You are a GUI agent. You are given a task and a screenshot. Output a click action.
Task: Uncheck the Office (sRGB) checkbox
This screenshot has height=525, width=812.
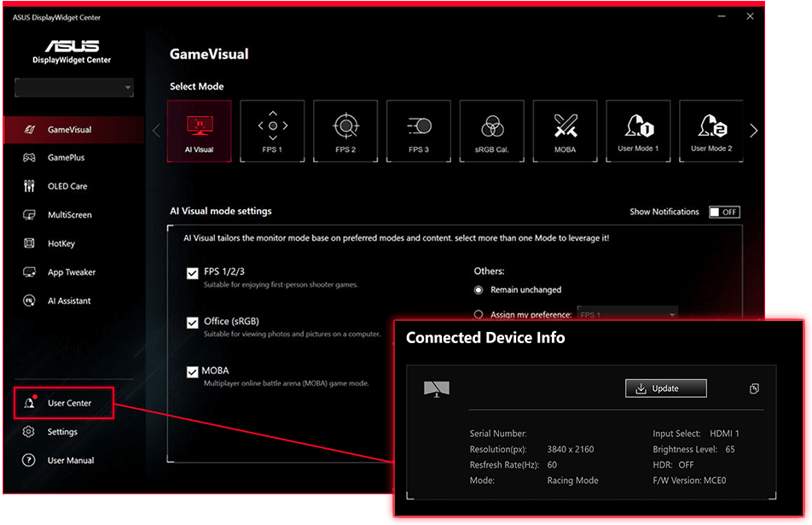(192, 323)
